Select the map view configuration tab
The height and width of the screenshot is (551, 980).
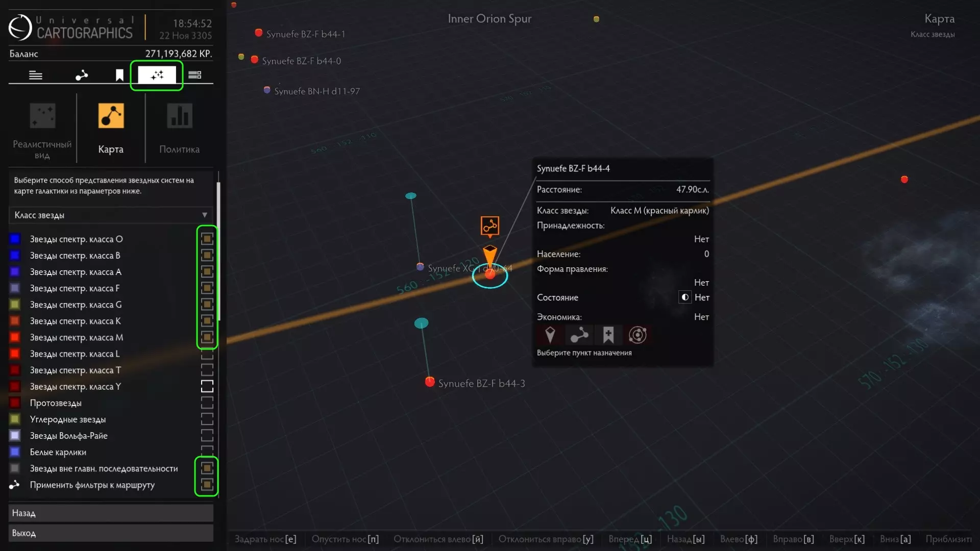coord(157,76)
